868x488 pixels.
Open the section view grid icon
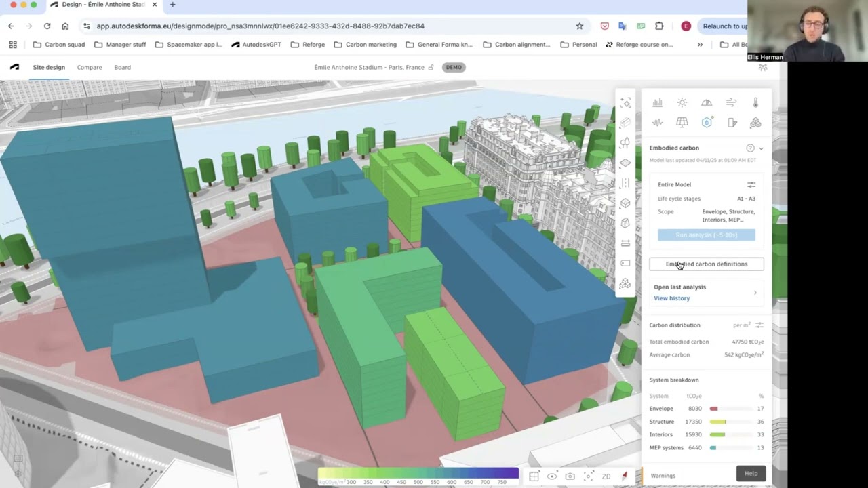coord(534,476)
